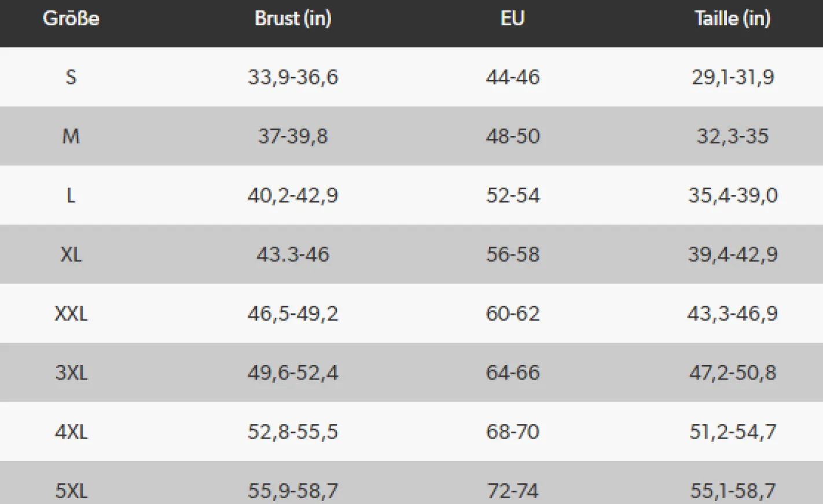Viewport: 823px width, 504px height.
Task: Click waist value 35,4-39,0
Action: 733,196
